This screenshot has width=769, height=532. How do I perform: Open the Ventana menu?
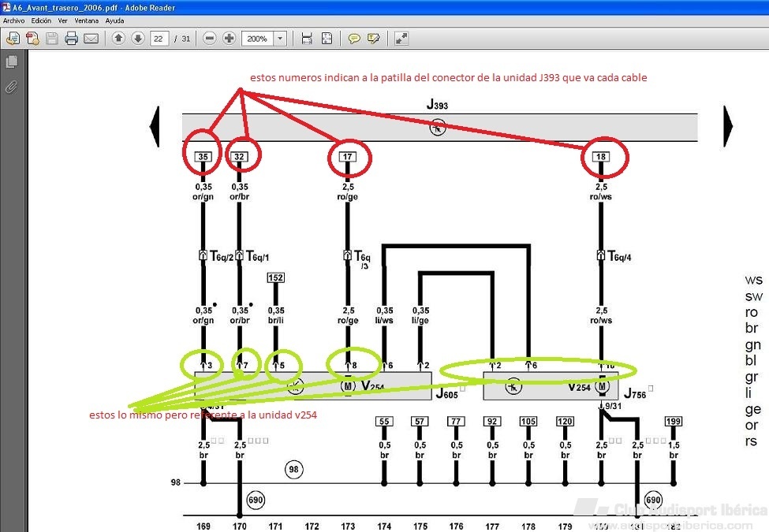tap(86, 20)
